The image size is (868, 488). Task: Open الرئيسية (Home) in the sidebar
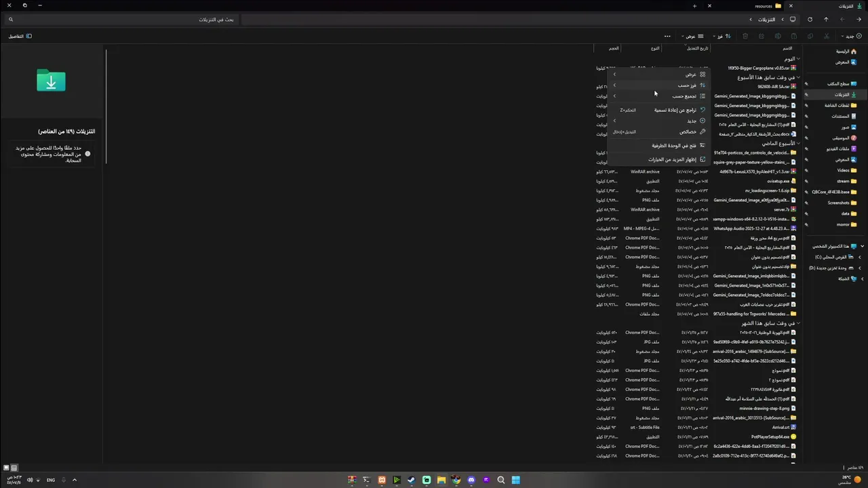pos(845,52)
